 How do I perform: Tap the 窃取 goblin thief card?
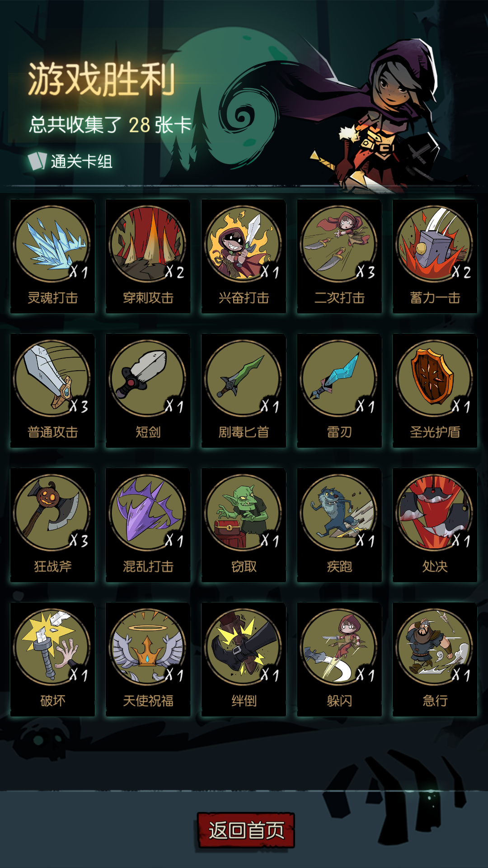pyautogui.click(x=244, y=525)
